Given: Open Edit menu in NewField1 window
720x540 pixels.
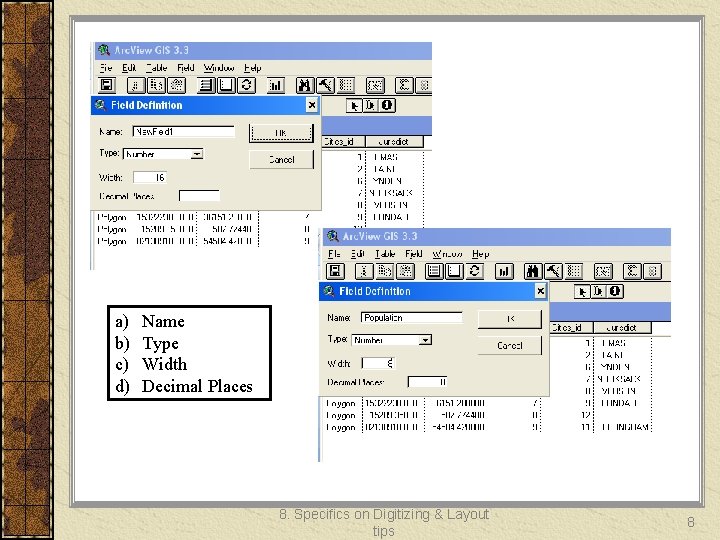Looking at the screenshot, I should coord(129,68).
